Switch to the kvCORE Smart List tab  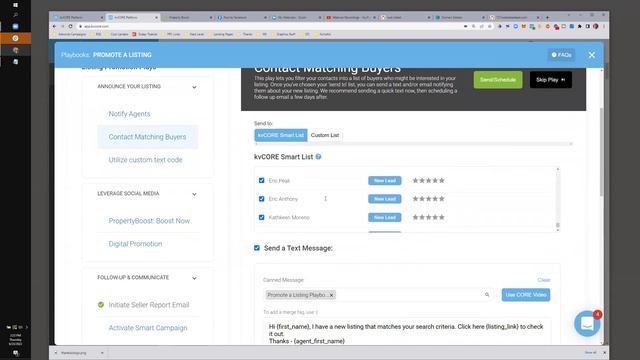[280, 135]
